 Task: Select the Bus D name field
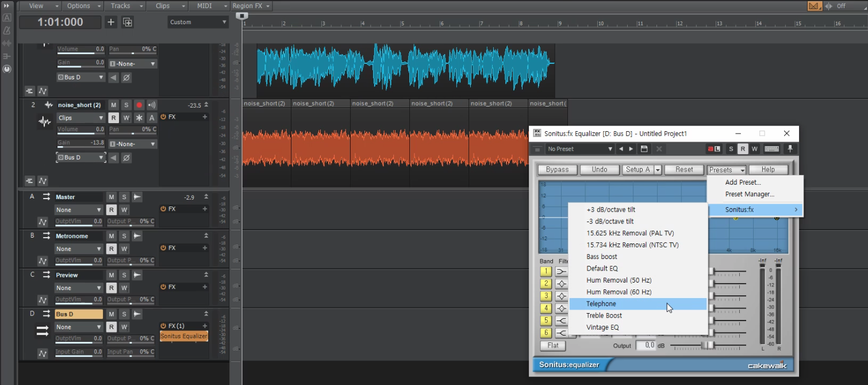79,314
